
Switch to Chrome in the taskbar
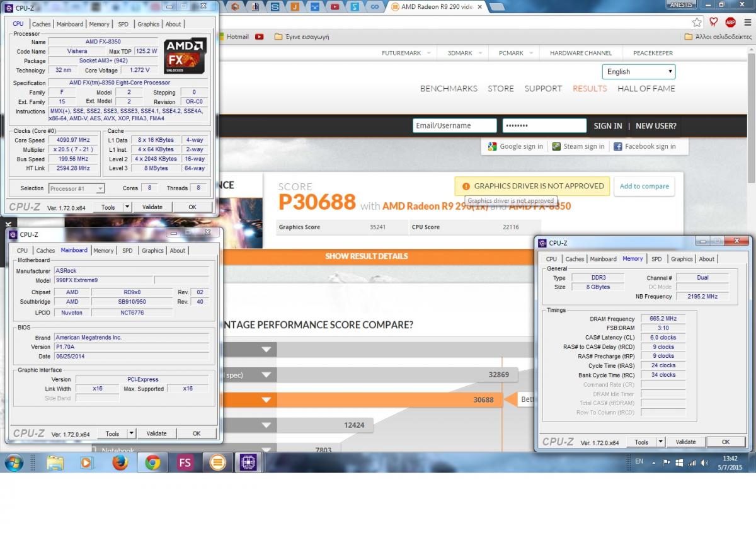click(x=152, y=463)
